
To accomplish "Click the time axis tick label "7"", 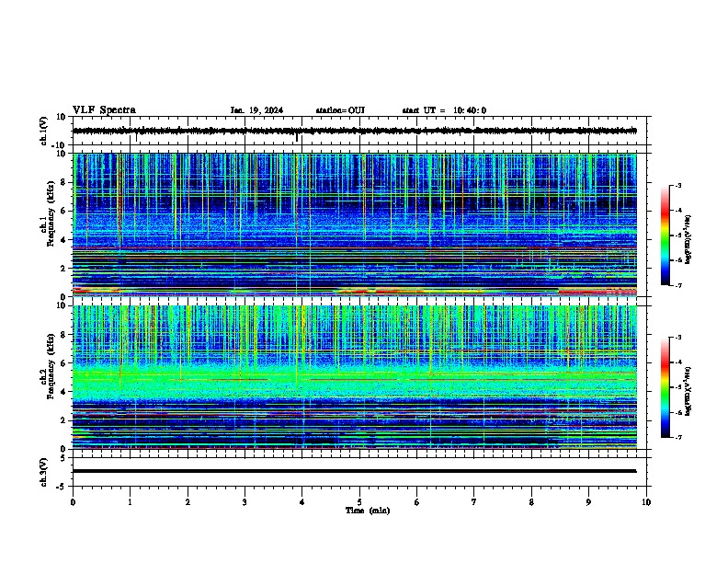I will click(474, 502).
